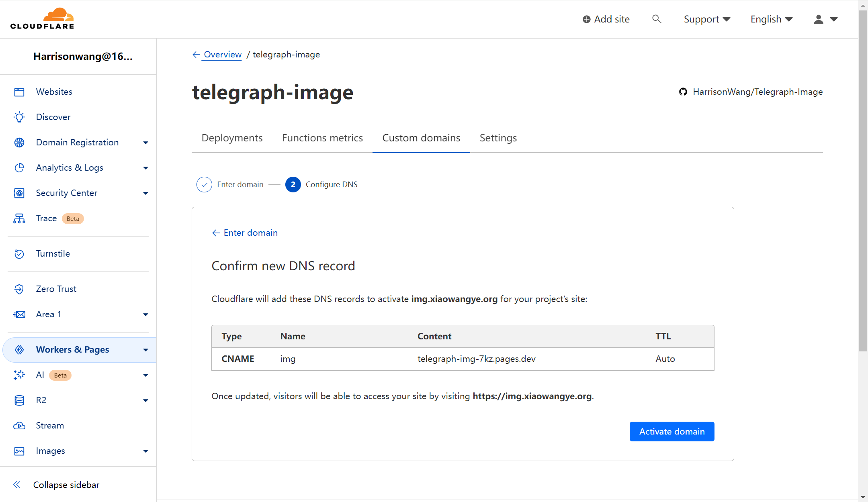Click the Trace network icon
Viewport: 868px width, 502px height.
click(x=19, y=218)
